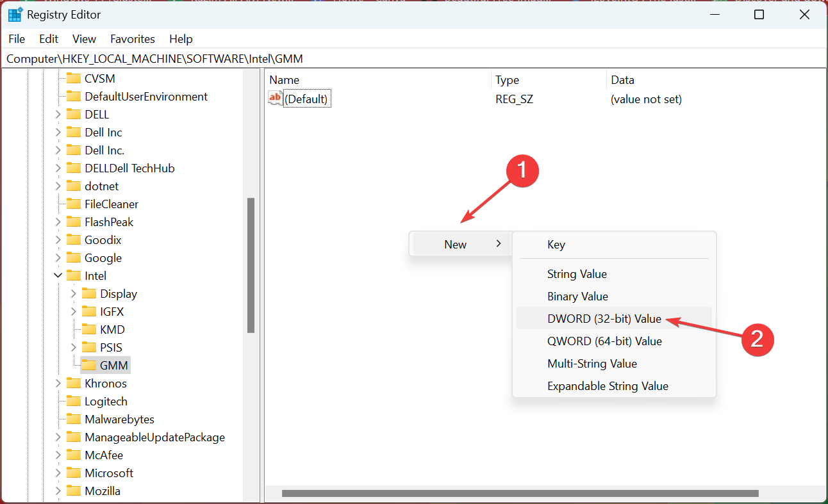Click the folder icon next to DELL
The width and height of the screenshot is (828, 504).
click(74, 115)
